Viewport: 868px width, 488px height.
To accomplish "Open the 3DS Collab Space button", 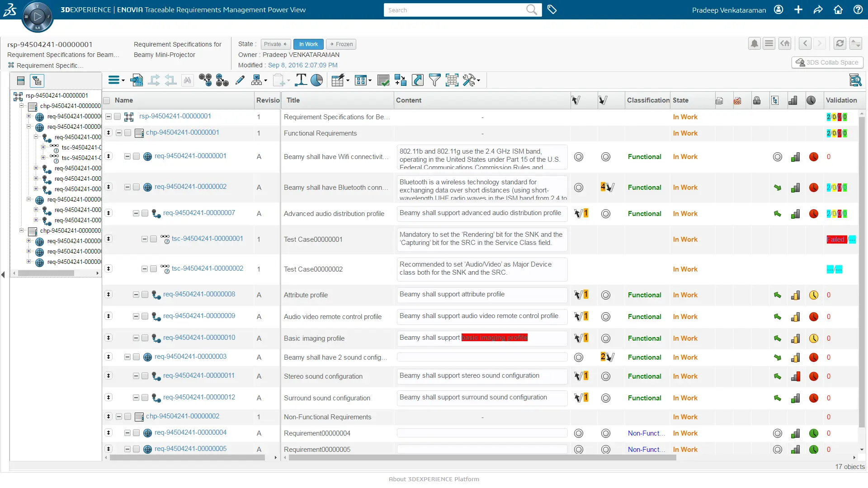I will 827,62.
